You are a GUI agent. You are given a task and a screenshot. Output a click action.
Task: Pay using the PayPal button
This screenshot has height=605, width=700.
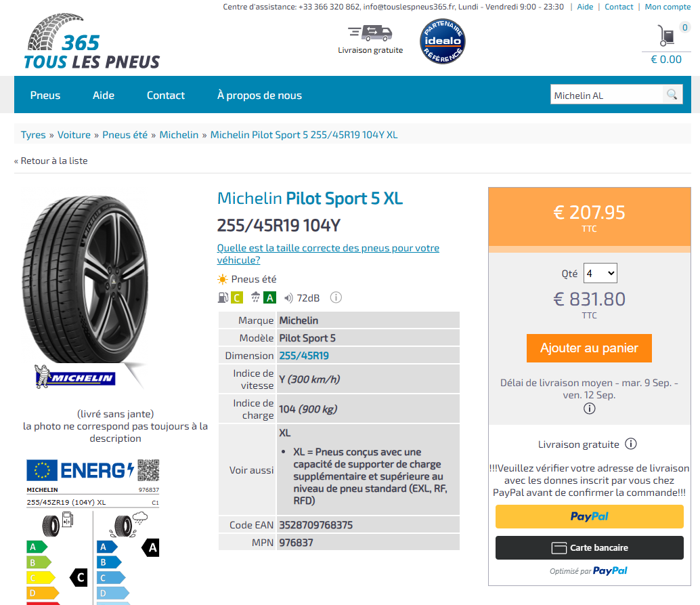(589, 516)
